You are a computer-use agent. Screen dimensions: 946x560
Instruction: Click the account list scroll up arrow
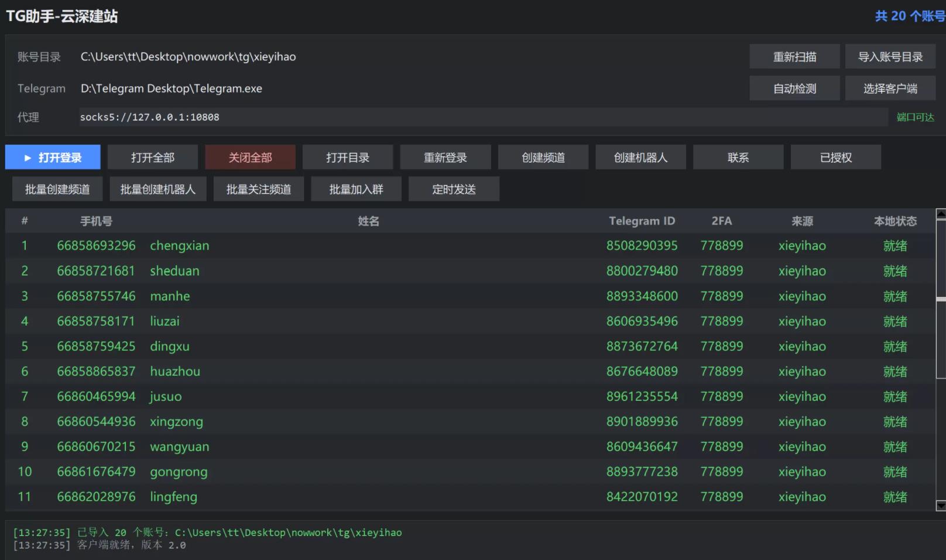(941, 214)
